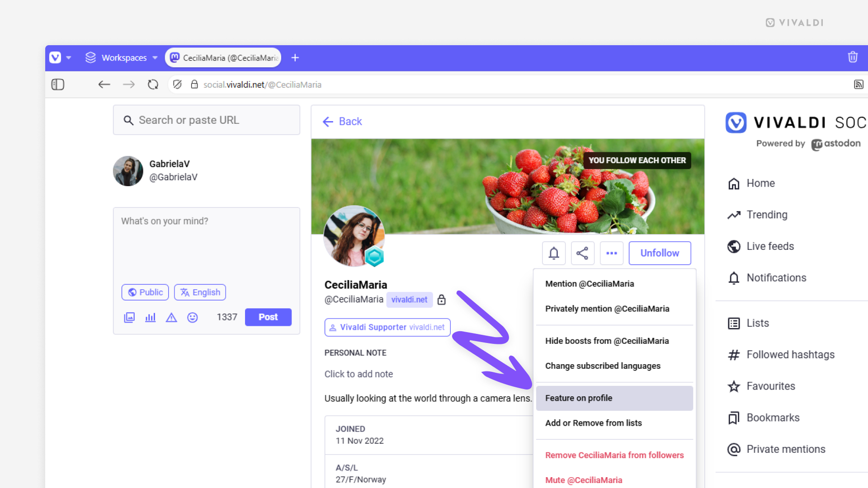The height and width of the screenshot is (488, 868).
Task: Click the address bar URL
Action: (262, 84)
